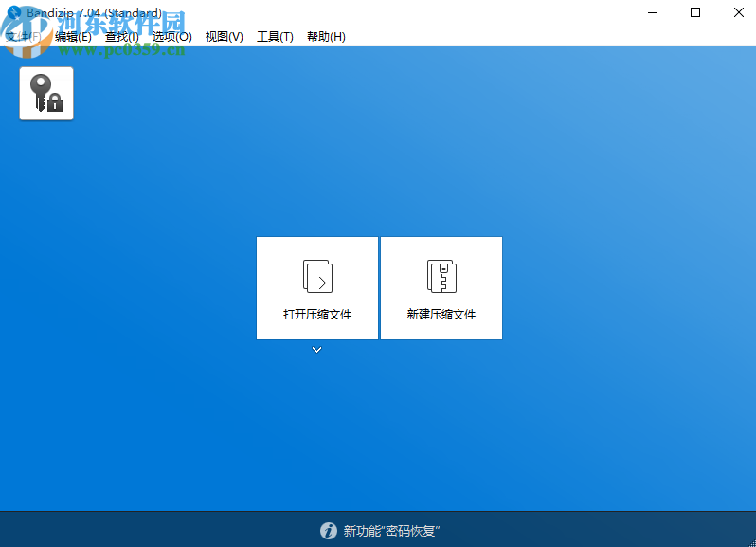Image resolution: width=756 pixels, height=547 pixels.
Task: Open the password manager key icon
Action: coord(46,94)
